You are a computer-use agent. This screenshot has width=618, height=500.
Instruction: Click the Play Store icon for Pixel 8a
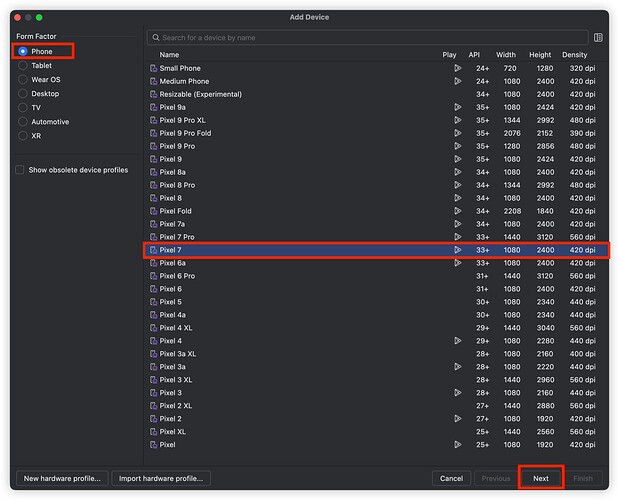coord(457,172)
